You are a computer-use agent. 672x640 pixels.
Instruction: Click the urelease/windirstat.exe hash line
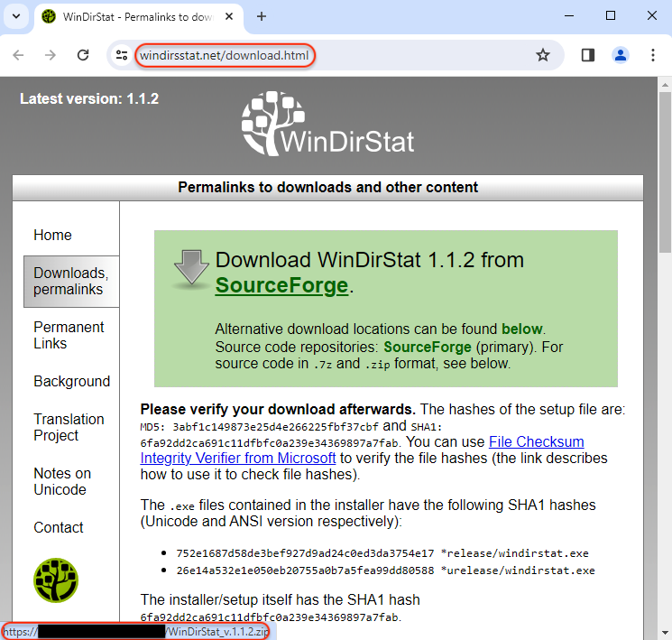(385, 570)
